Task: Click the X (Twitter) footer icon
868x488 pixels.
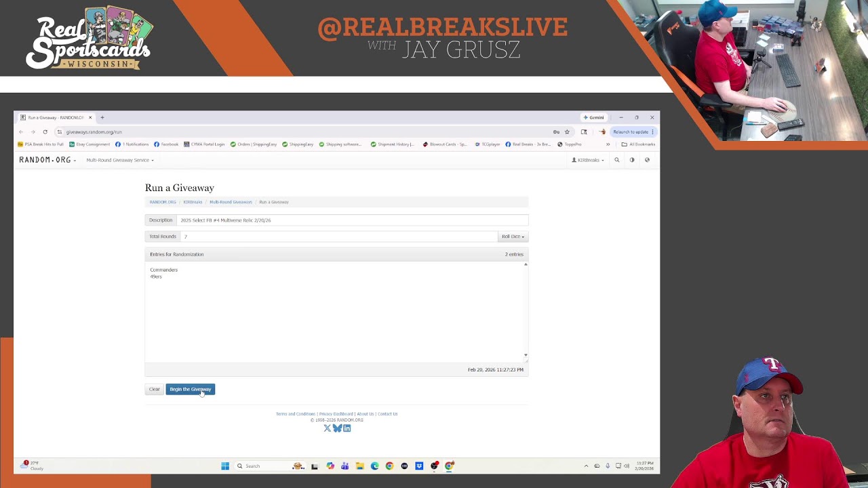Action: click(328, 428)
